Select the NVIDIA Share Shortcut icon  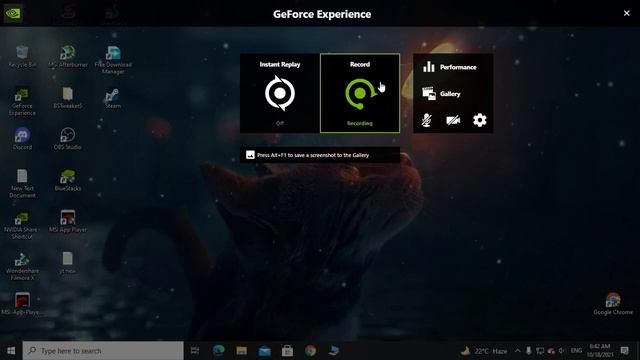click(22, 225)
